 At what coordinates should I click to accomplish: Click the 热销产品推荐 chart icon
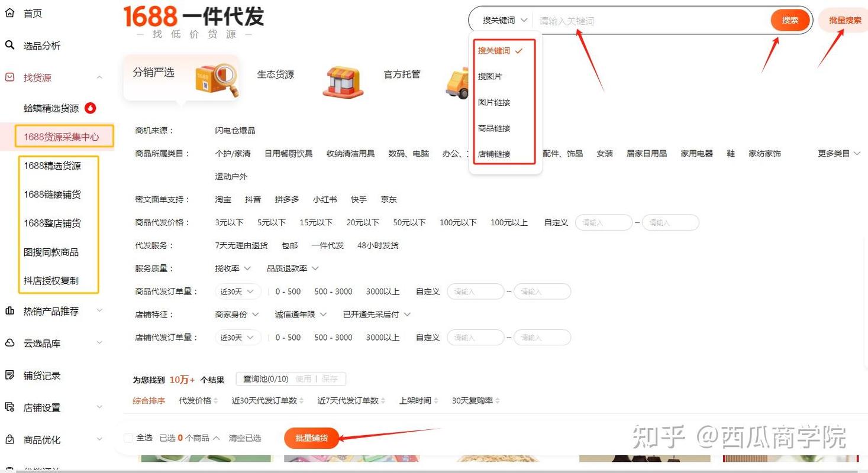9,311
